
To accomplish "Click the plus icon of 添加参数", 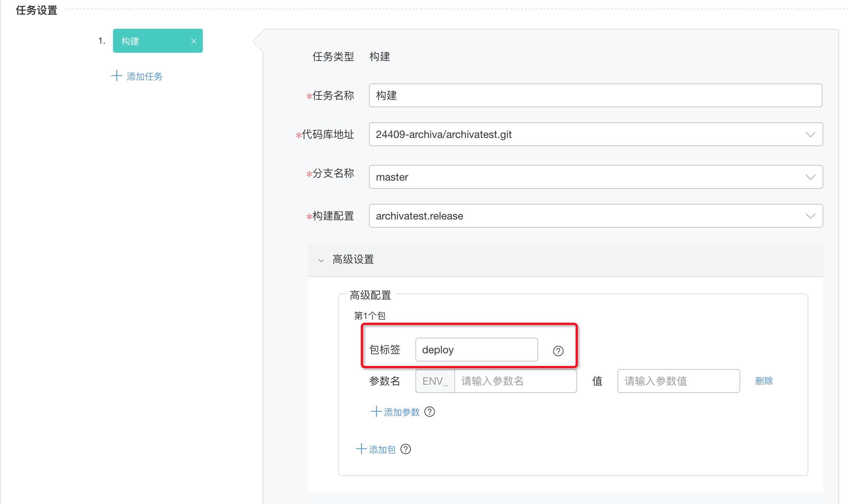I will point(376,412).
